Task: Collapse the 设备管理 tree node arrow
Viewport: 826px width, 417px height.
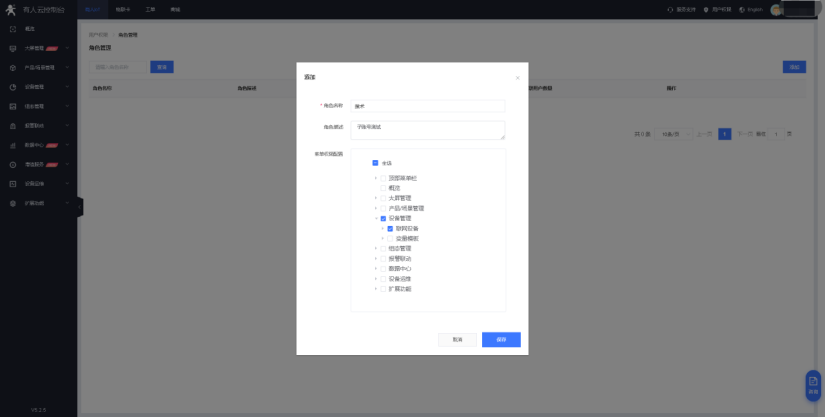Action: [x=376, y=218]
